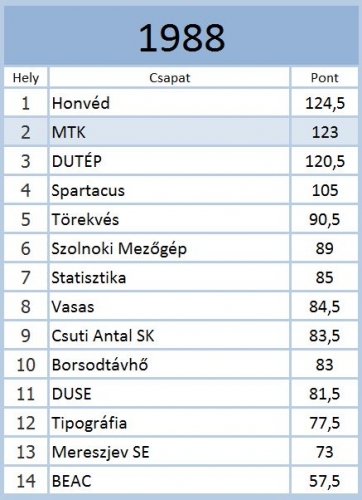Click the Törekvés score of 90,5

tap(325, 219)
